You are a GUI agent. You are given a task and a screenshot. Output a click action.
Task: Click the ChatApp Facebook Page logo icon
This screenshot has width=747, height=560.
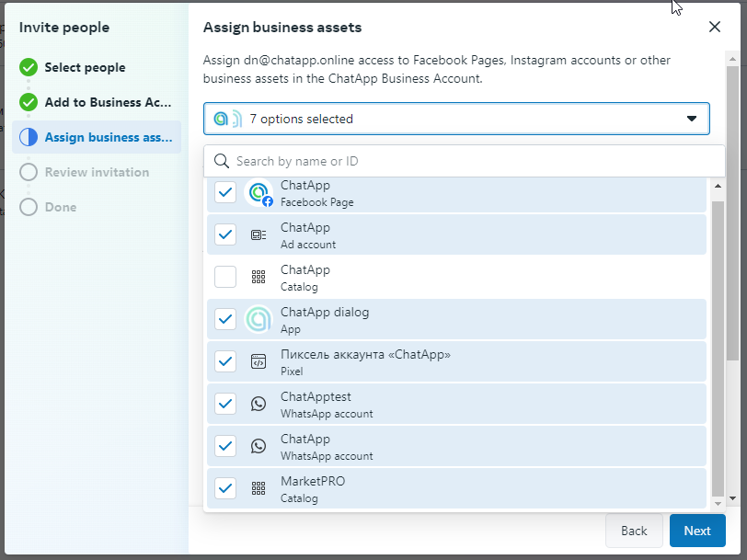point(259,193)
